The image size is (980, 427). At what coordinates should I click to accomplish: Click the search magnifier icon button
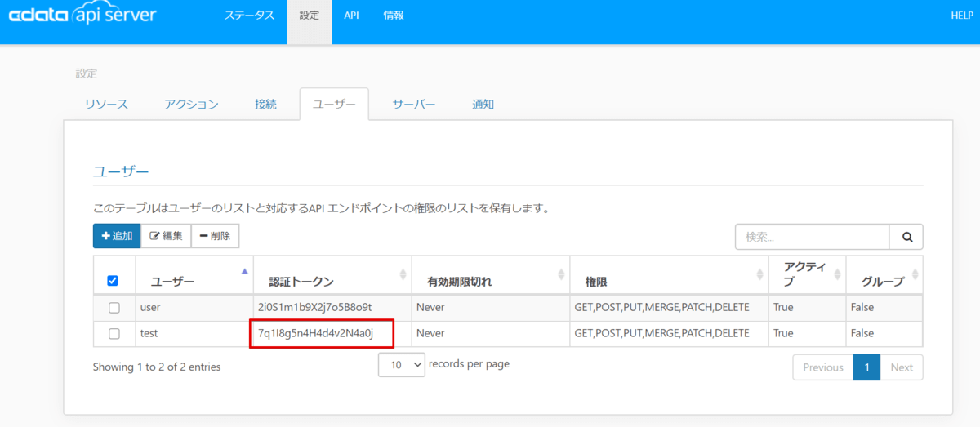(906, 237)
